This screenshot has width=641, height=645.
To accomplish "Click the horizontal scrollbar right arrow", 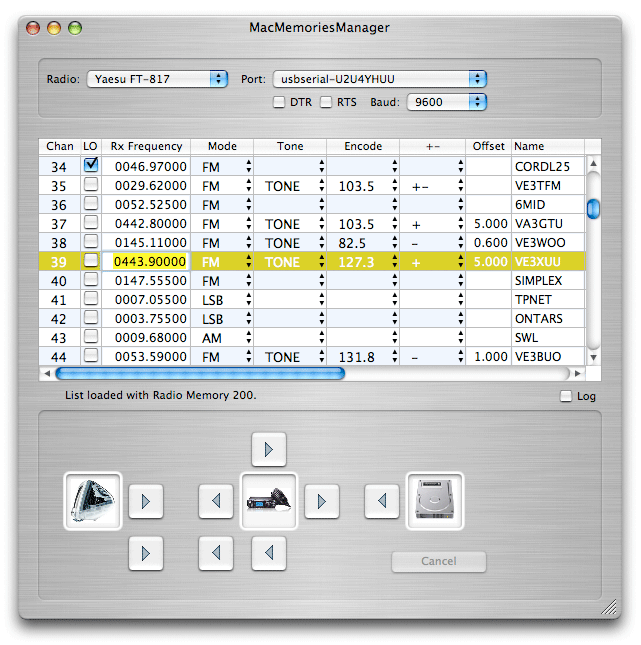I will point(578,374).
